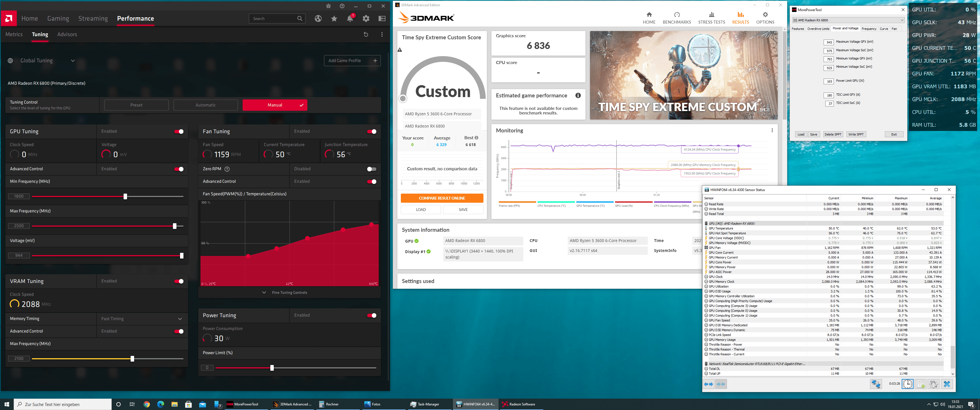980x410 pixels.
Task: Open MorePowerTool GPU selection dropdown
Action: [848, 20]
